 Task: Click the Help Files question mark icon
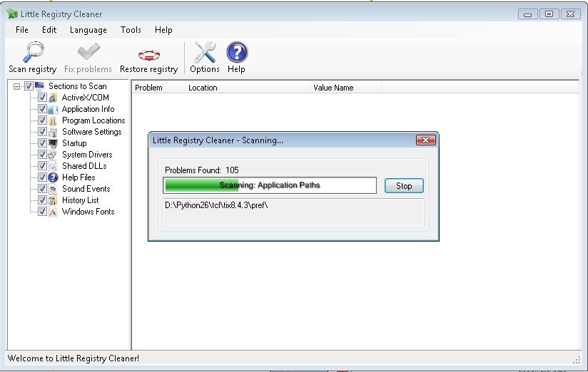pos(54,177)
